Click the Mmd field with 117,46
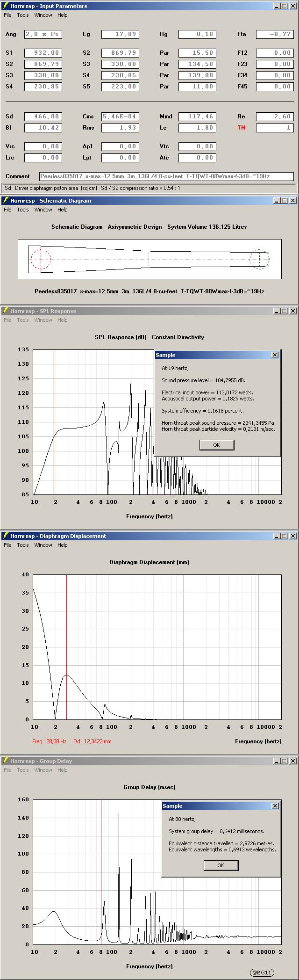 click(x=197, y=116)
